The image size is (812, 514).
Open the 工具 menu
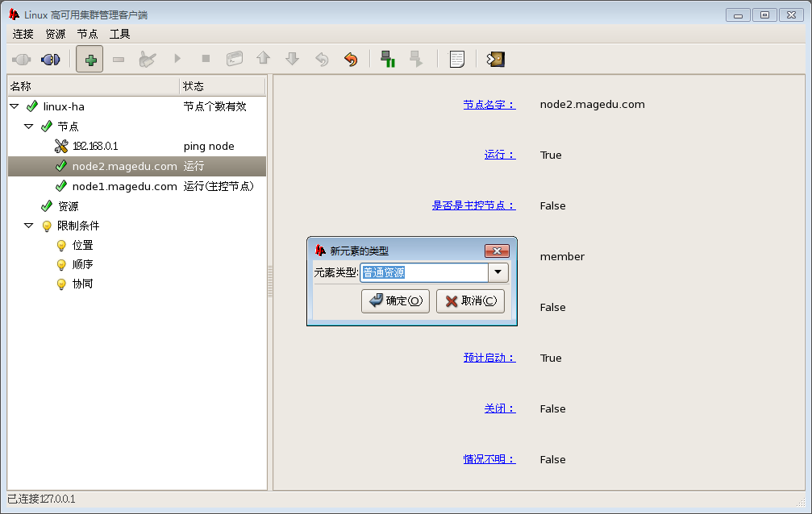[x=120, y=34]
